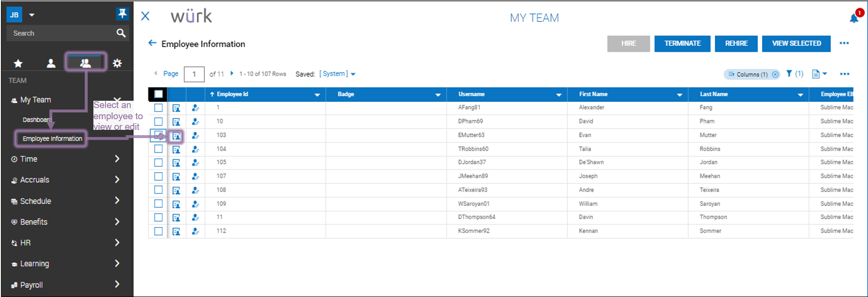868x297 pixels.
Task: Remove the Columns (1) filter chip
Action: [x=775, y=75]
